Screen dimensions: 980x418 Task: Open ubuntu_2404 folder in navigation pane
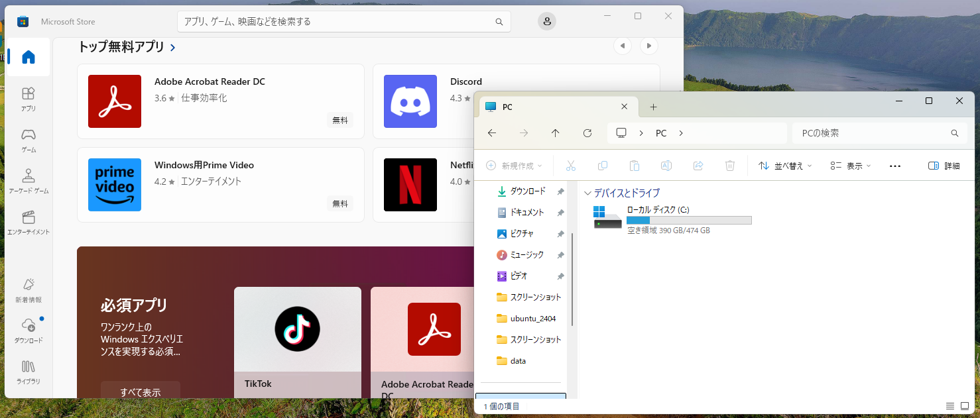coord(526,319)
